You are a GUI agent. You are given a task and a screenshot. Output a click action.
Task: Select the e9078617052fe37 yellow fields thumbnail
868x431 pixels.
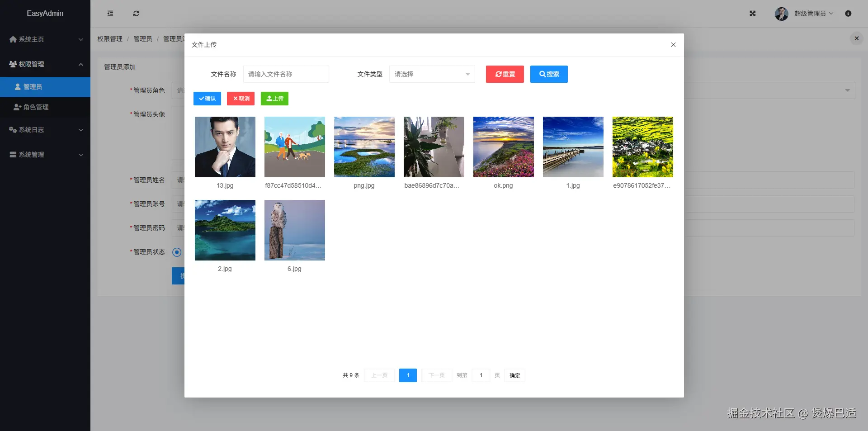(643, 147)
